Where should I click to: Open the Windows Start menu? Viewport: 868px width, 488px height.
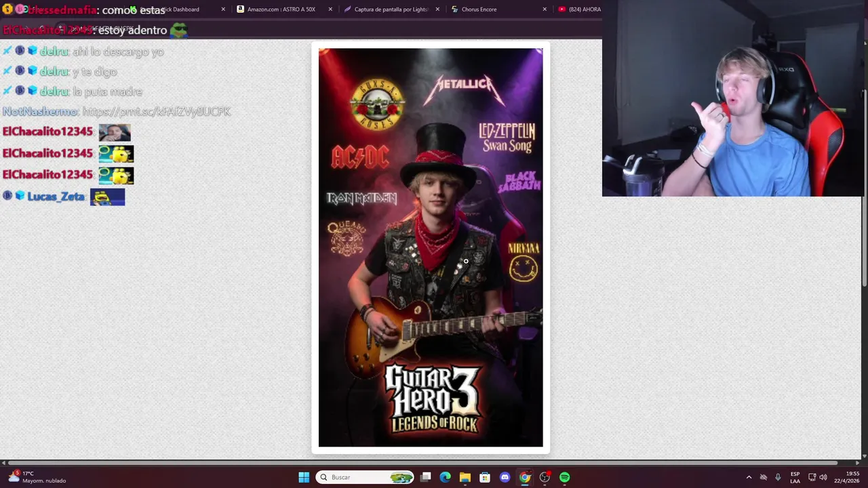point(304,477)
